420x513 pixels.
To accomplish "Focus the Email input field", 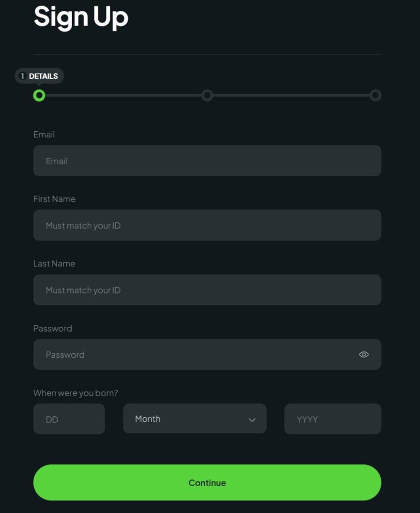I will pos(207,160).
